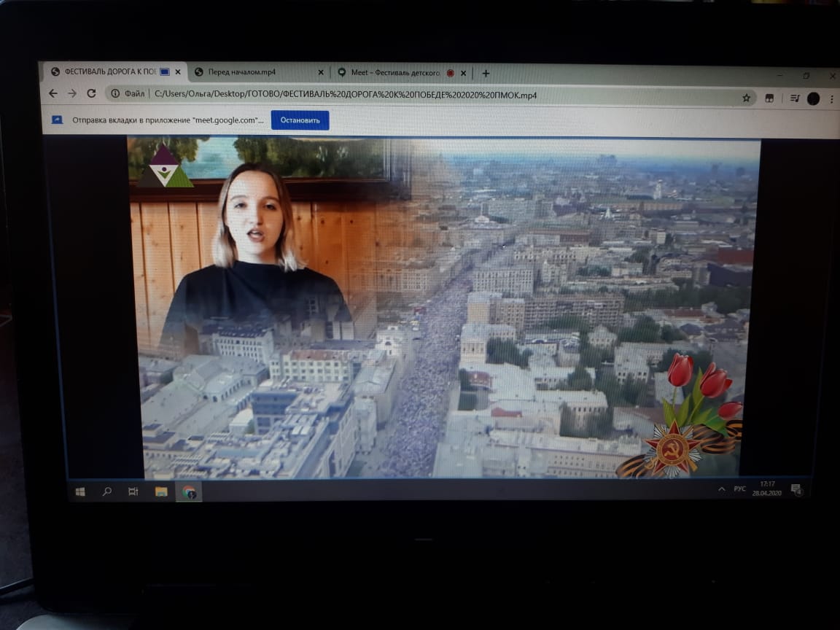Viewport: 840px width, 630px height.
Task: Open the media control playlist icon
Action: (795, 98)
